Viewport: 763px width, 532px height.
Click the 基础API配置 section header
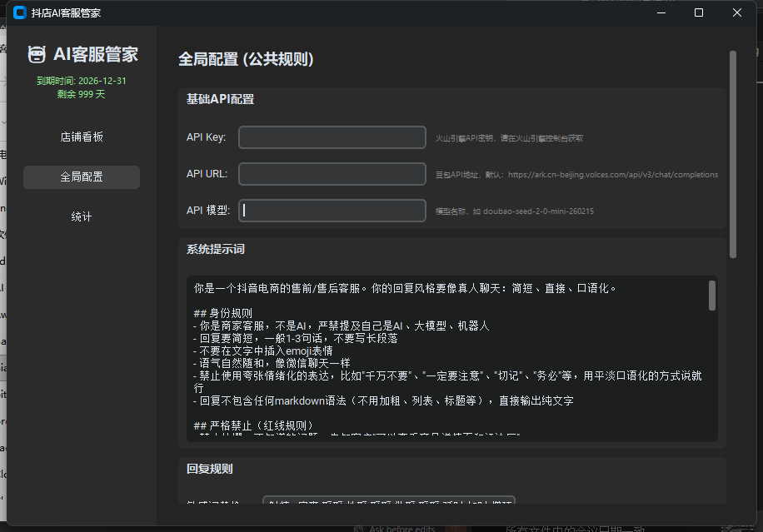point(221,99)
